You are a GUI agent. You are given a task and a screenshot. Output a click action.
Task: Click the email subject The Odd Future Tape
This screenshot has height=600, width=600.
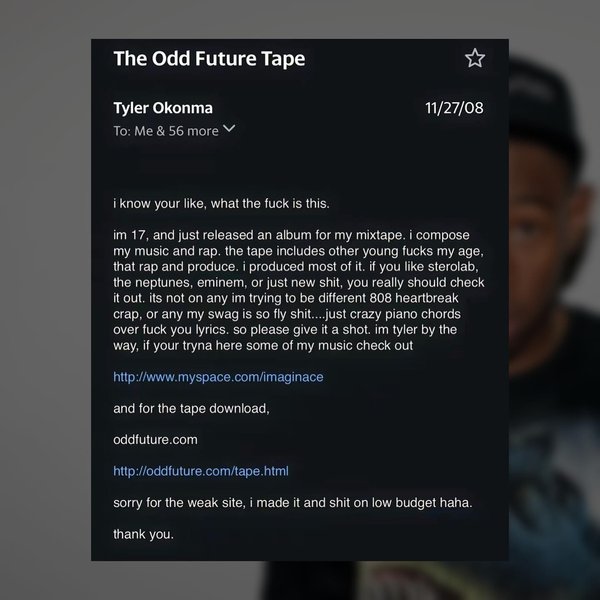pos(209,59)
